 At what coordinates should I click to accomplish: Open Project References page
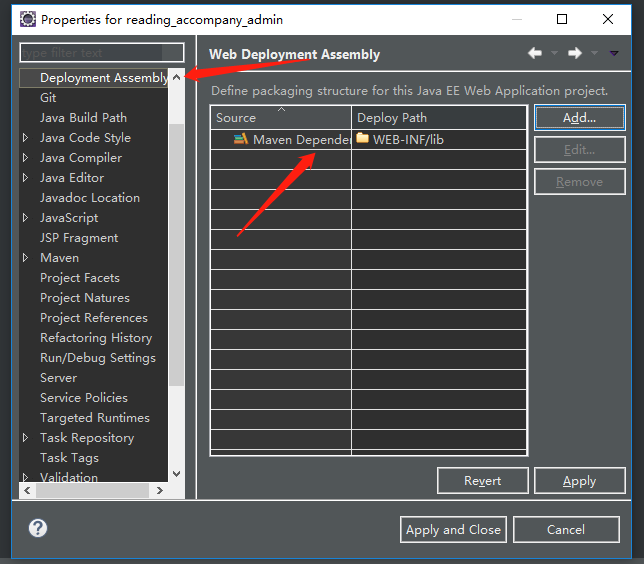[x=94, y=318]
